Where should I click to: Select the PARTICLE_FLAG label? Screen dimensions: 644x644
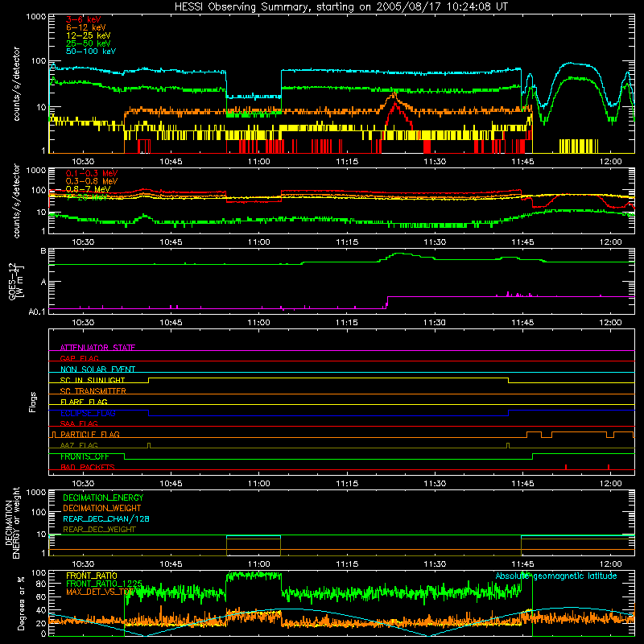(x=90, y=434)
